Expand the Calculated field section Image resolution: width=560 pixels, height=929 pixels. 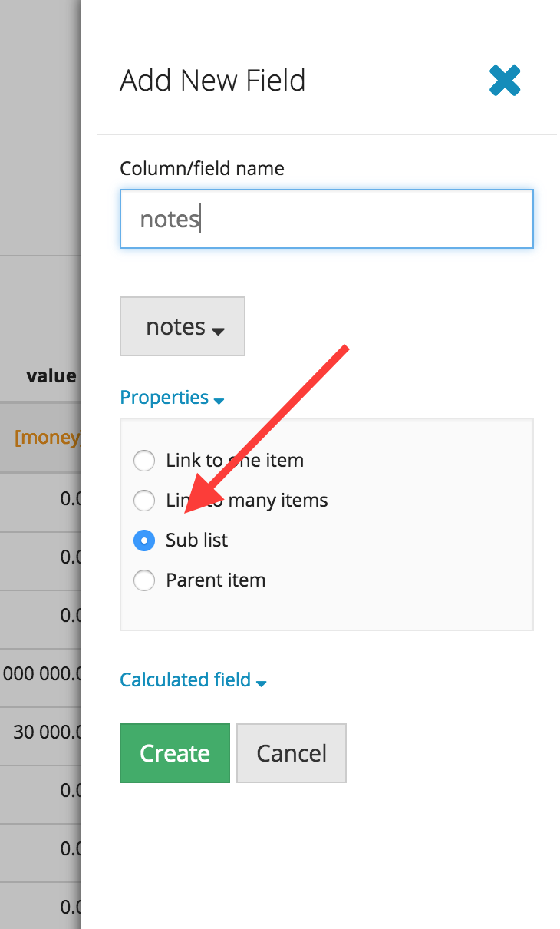click(x=193, y=680)
